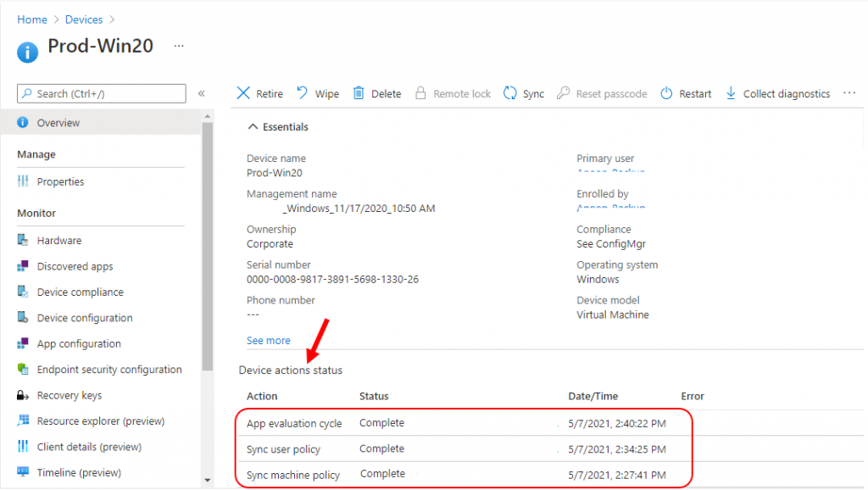
Task: Click the sidebar scrollbar thumb
Action: 208,247
